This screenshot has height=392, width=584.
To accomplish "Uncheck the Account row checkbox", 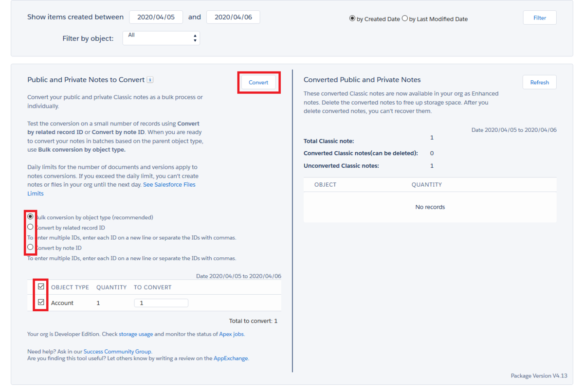I will 41,302.
